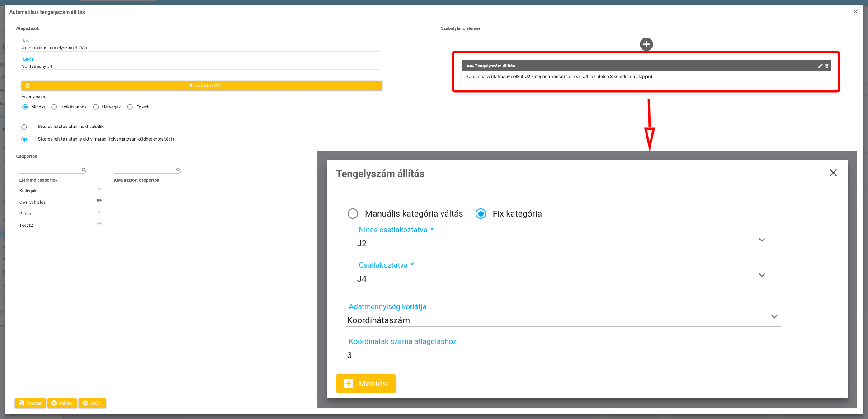Move all groups left with double arrow

coord(99,223)
